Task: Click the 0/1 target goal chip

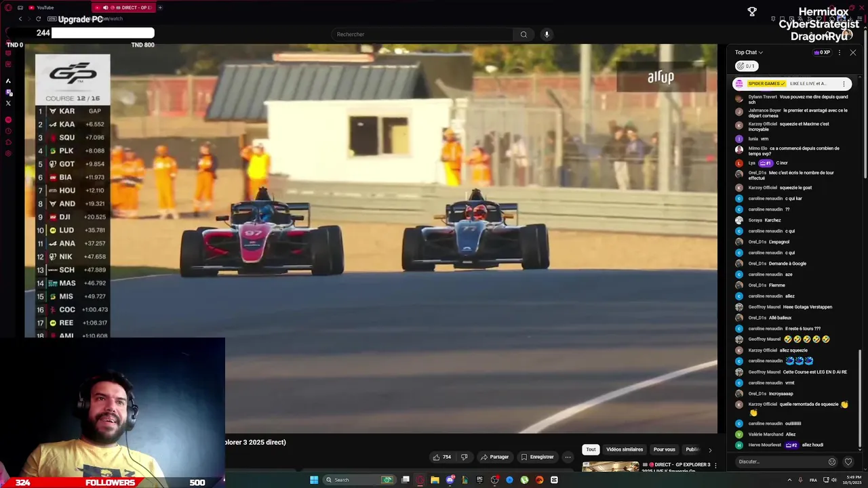Action: pyautogui.click(x=746, y=66)
